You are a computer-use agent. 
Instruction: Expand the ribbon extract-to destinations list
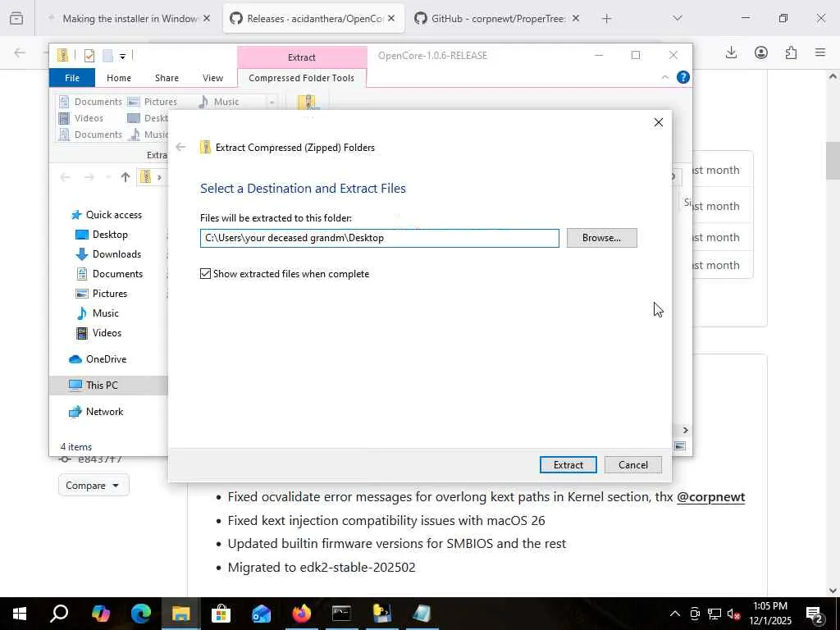click(272, 102)
